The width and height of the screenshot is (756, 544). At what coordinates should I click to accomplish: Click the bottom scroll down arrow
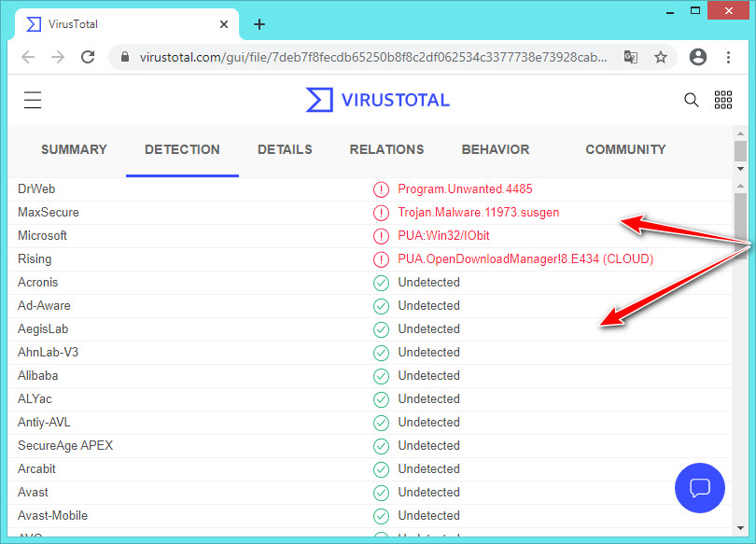740,528
